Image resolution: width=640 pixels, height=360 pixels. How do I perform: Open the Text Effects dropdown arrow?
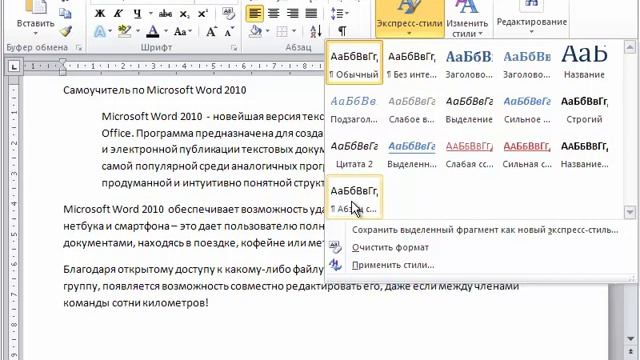coord(109,31)
